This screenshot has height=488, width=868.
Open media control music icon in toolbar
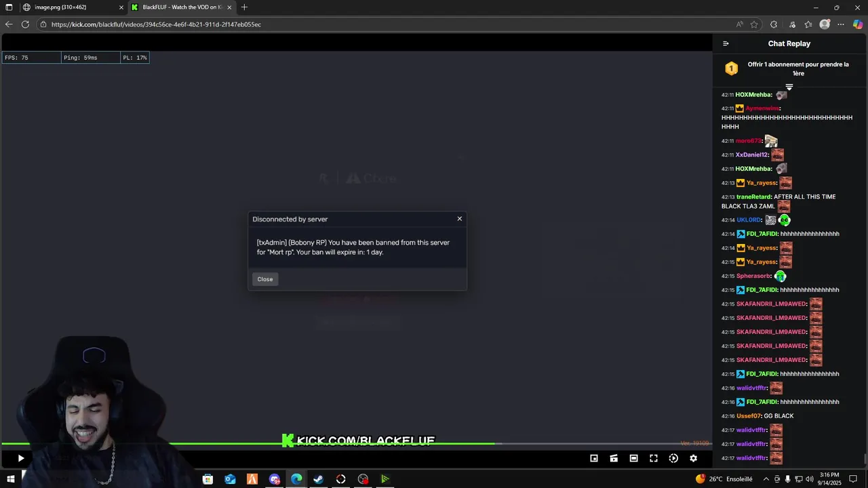click(792, 24)
